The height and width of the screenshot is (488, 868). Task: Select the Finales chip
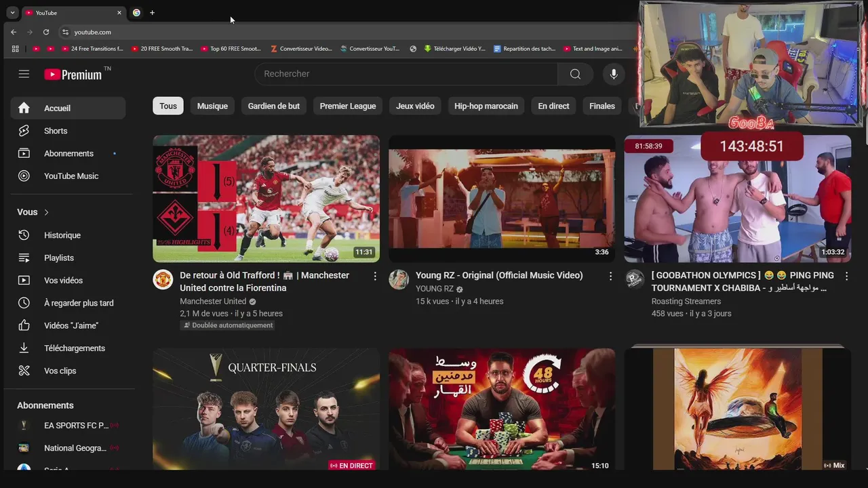602,106
